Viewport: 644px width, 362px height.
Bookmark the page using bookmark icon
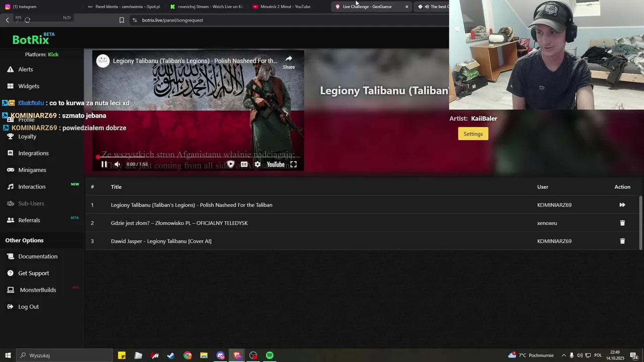coord(121,20)
